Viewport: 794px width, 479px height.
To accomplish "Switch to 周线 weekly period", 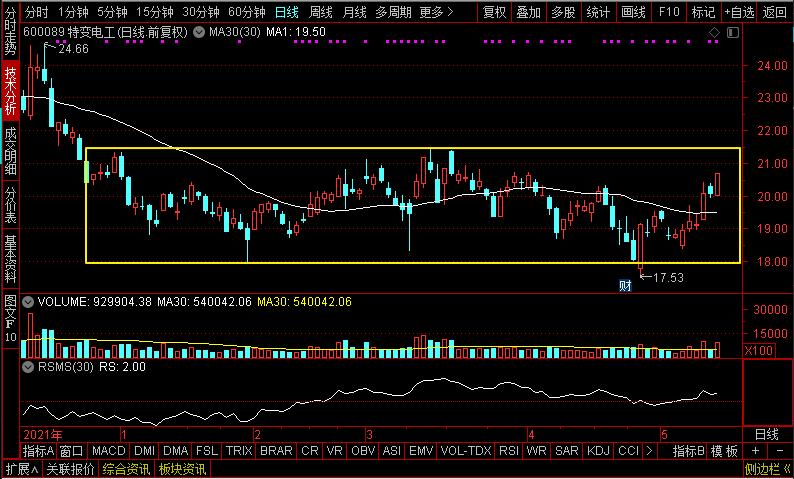I will (x=321, y=12).
